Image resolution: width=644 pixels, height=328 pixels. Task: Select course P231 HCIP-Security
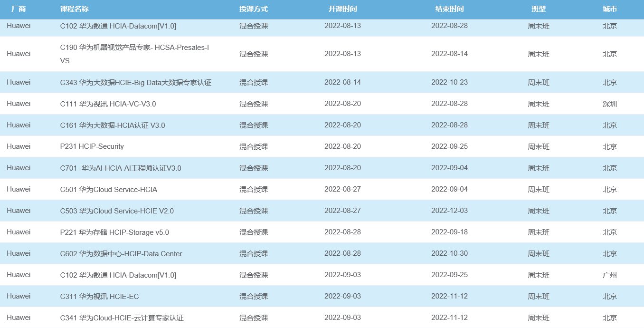pos(92,146)
